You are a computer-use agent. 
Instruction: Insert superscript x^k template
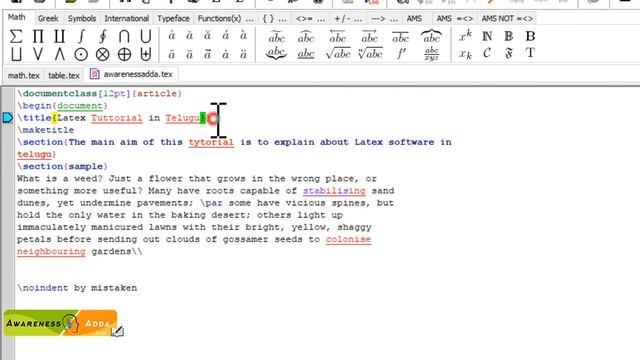[x=465, y=36]
